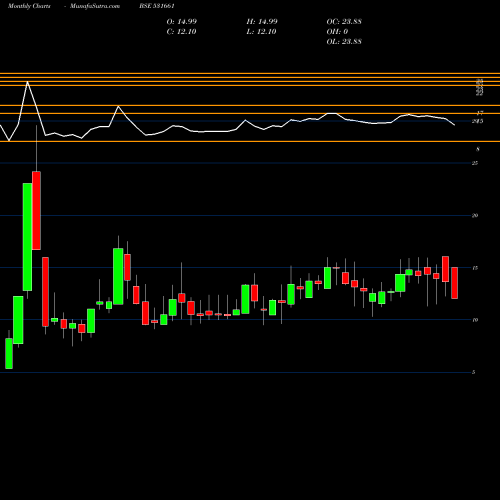Select the low value "L: 12.10"

coord(261,32)
